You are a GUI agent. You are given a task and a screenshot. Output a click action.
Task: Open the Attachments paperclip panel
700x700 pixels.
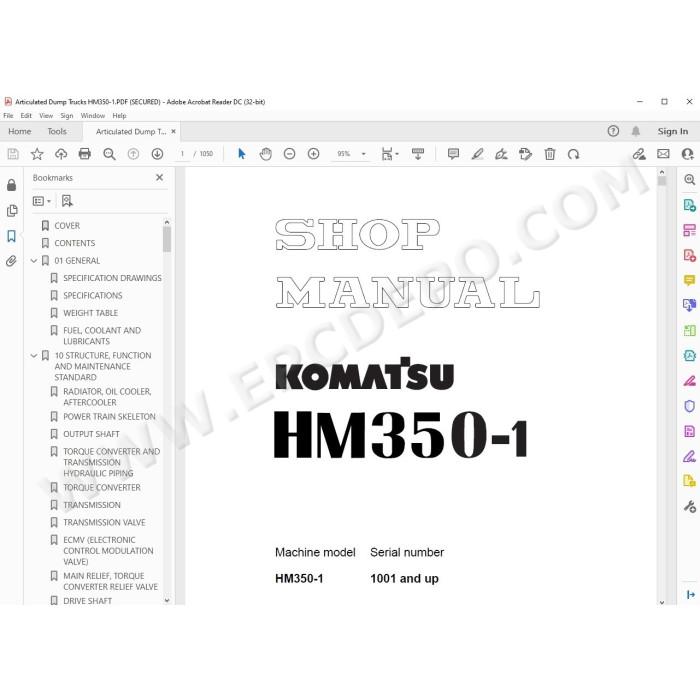[x=11, y=261]
